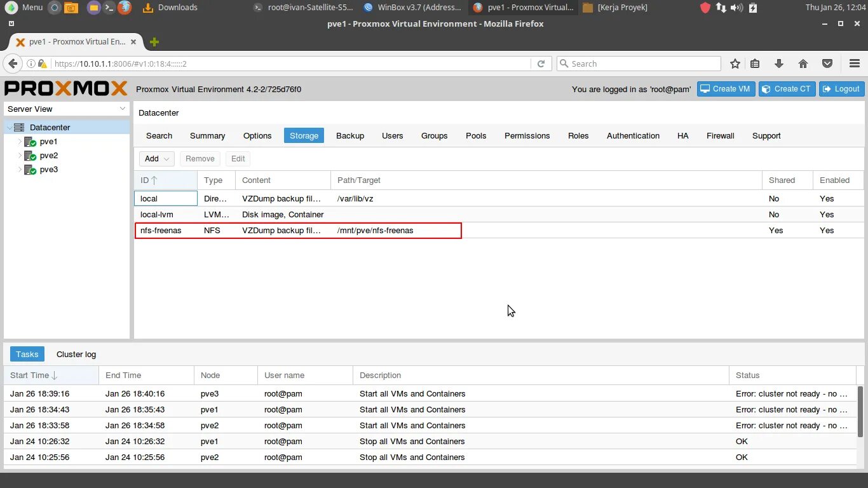
Task: Select the local-lvm storage row
Action: [499, 214]
